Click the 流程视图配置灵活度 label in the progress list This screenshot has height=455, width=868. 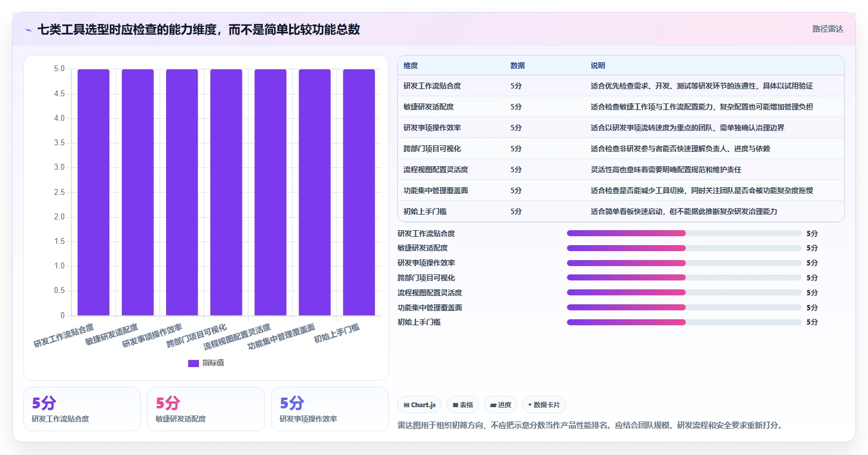(430, 293)
